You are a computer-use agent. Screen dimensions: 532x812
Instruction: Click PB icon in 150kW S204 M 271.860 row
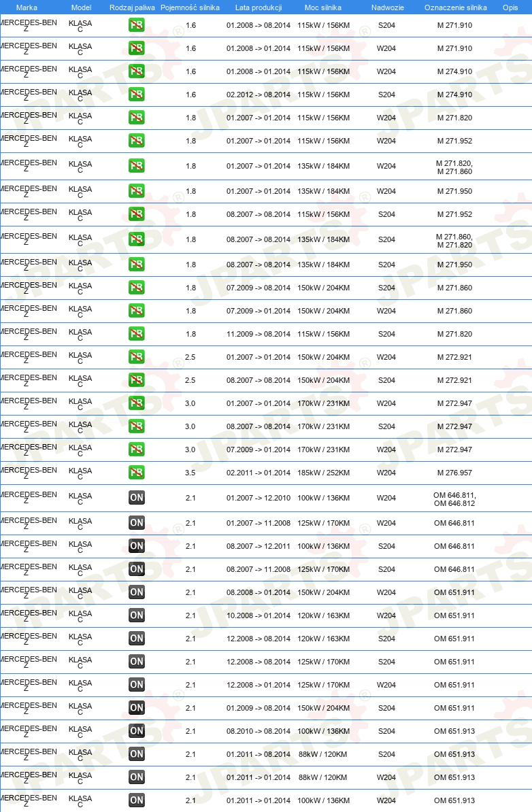point(136,288)
